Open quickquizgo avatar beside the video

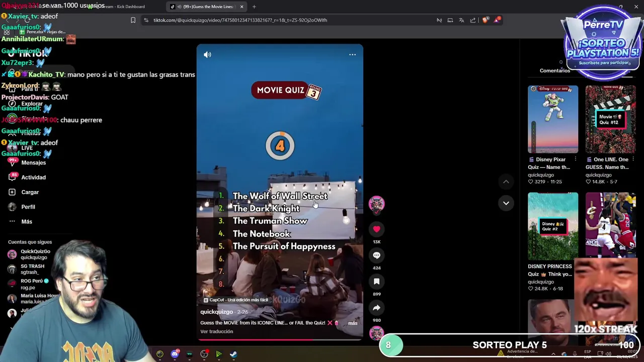(376, 204)
